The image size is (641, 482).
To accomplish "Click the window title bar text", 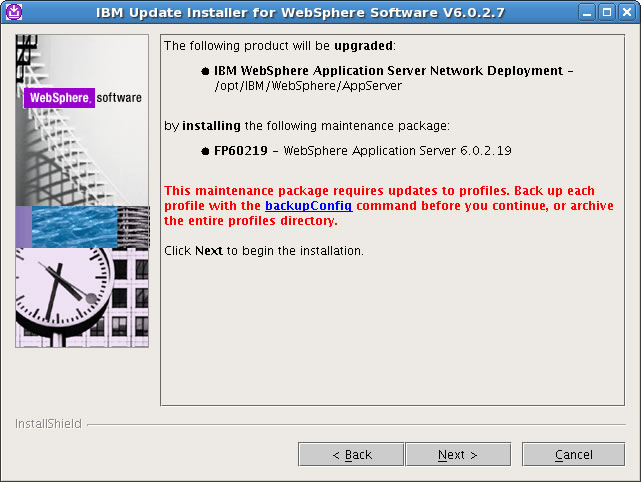I will point(300,13).
